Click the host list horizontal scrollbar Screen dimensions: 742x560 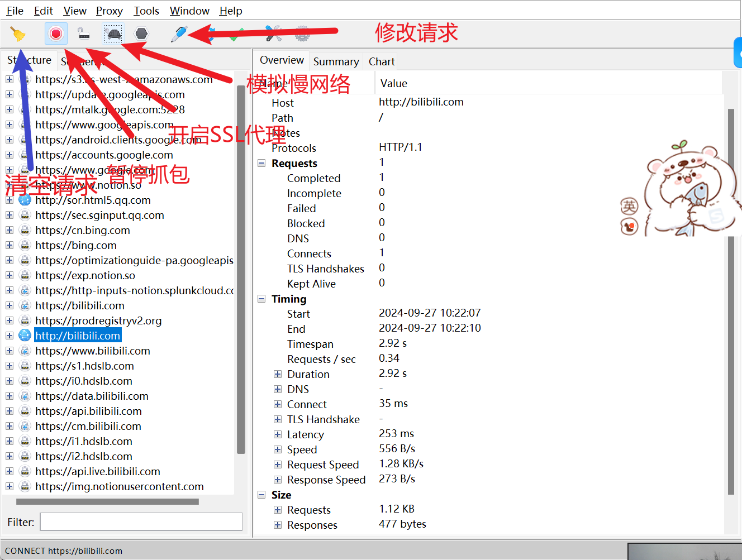107,501
